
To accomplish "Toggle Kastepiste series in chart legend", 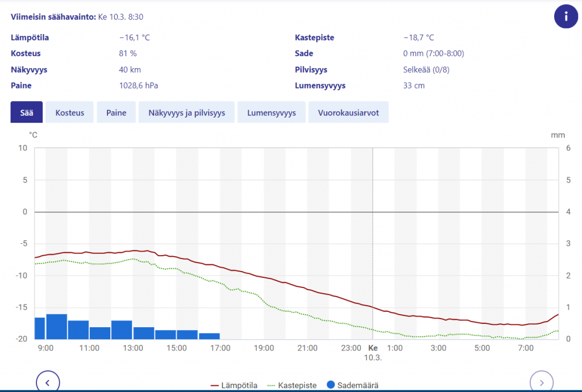I will (292, 385).
